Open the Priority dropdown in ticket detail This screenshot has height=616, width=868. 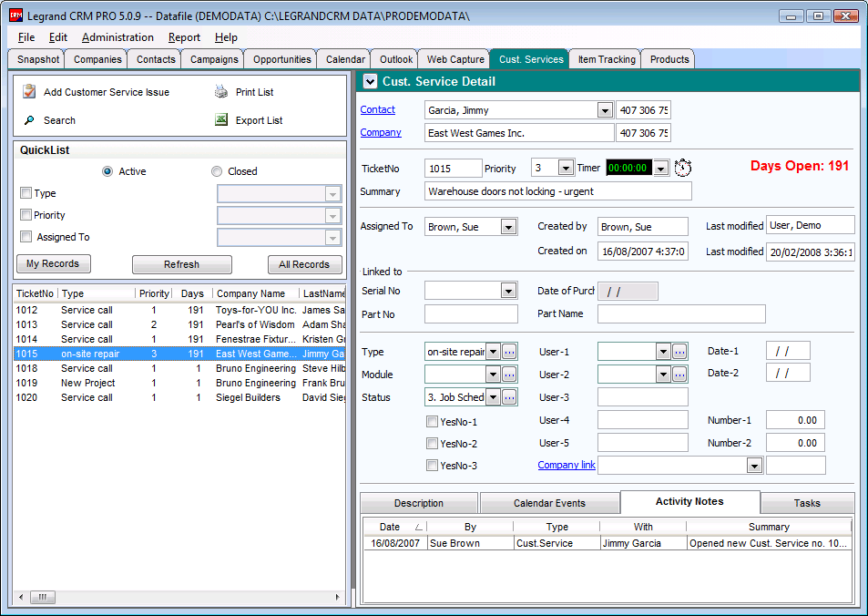[x=566, y=168]
